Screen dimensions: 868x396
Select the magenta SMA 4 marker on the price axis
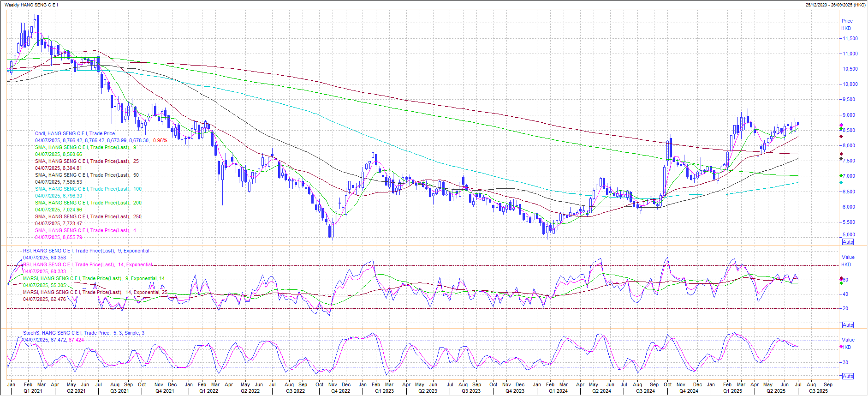[x=841, y=126]
